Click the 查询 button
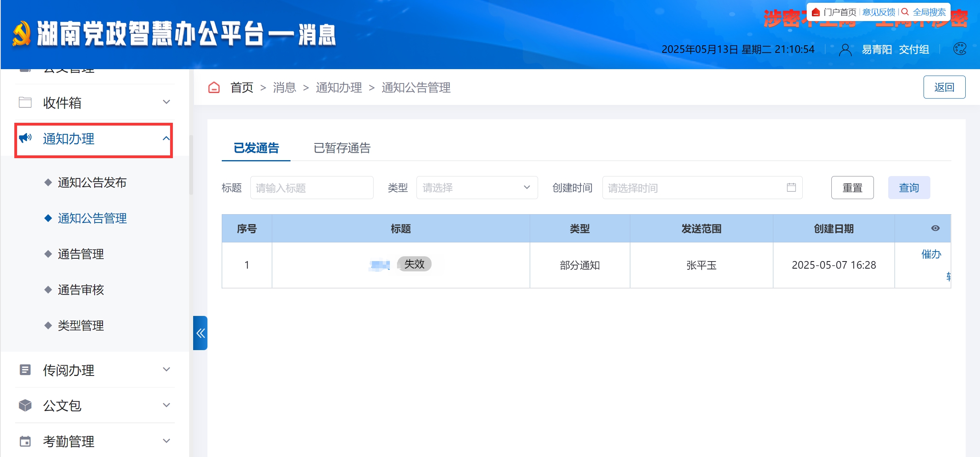This screenshot has width=980, height=457. 908,188
